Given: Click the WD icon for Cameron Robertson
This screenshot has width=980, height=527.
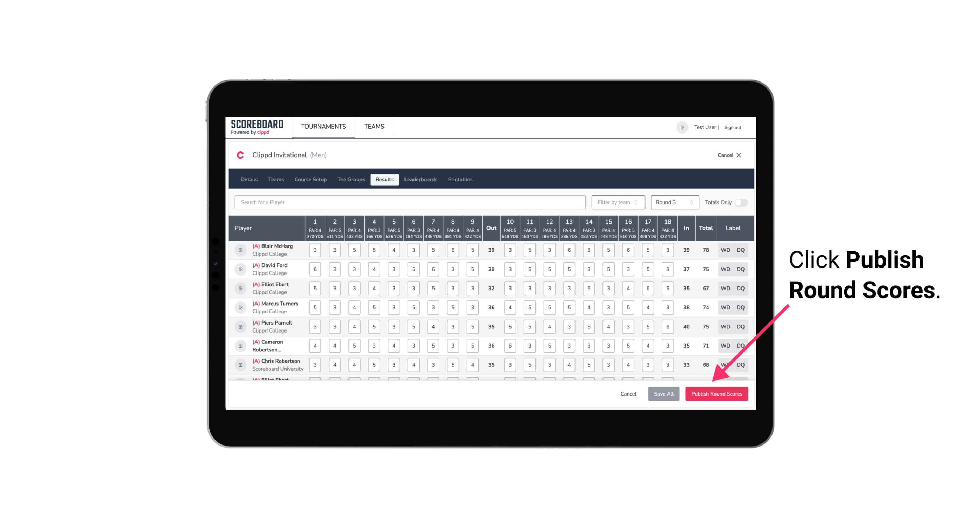Looking at the screenshot, I should [x=724, y=344].
